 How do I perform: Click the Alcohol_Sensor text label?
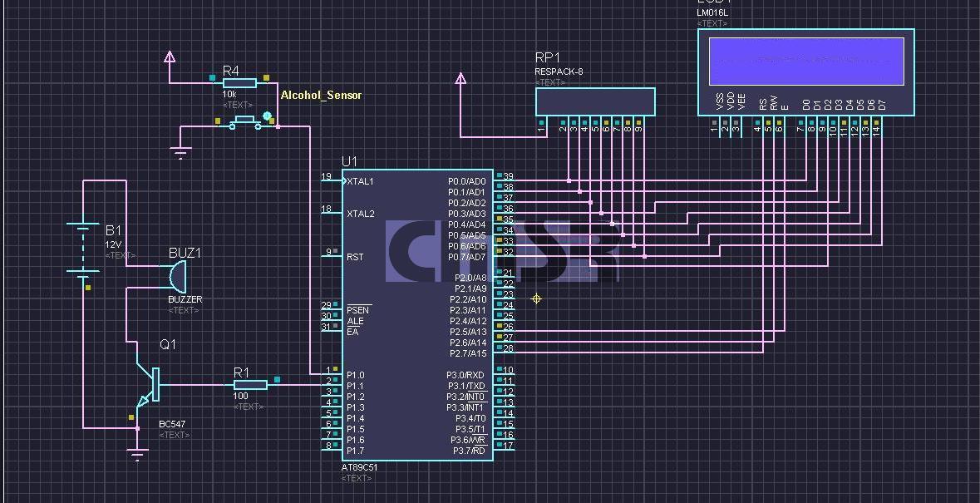tap(321, 95)
